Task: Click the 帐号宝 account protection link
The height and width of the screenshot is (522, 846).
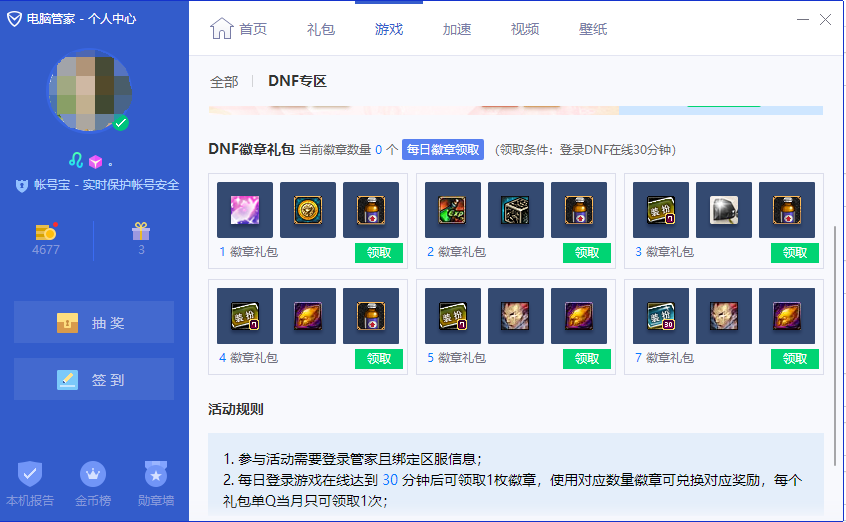Action: (97, 185)
